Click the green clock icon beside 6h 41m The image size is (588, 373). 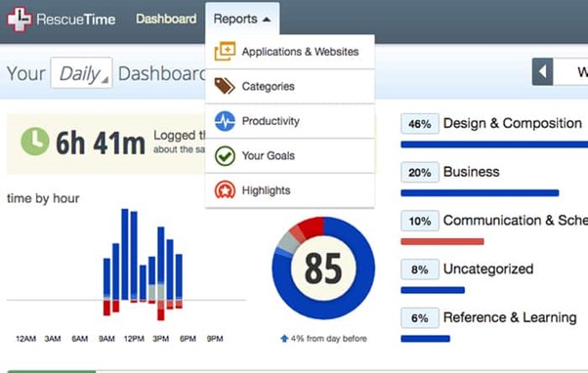click(35, 142)
